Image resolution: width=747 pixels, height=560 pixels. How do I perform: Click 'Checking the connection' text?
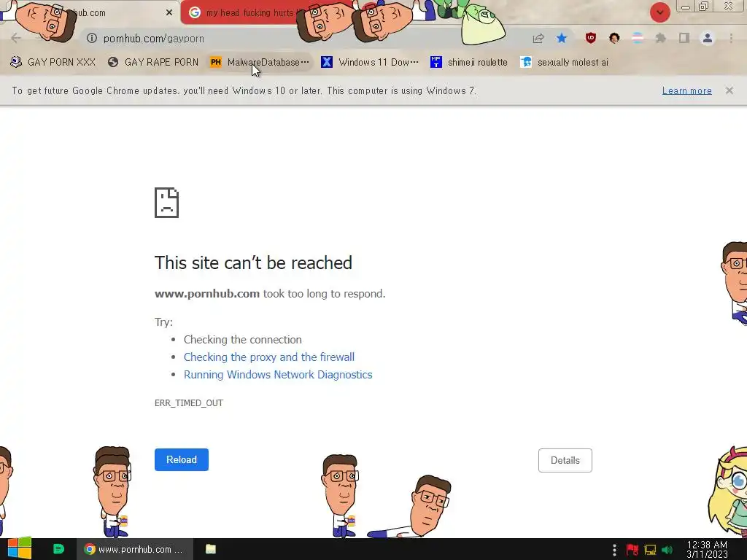coord(242,340)
